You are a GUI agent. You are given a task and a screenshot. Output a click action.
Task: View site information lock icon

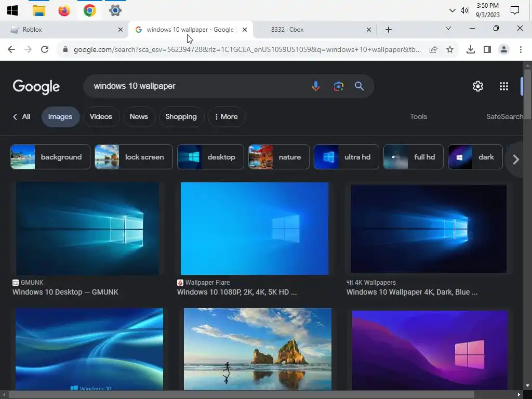pyautogui.click(x=65, y=49)
